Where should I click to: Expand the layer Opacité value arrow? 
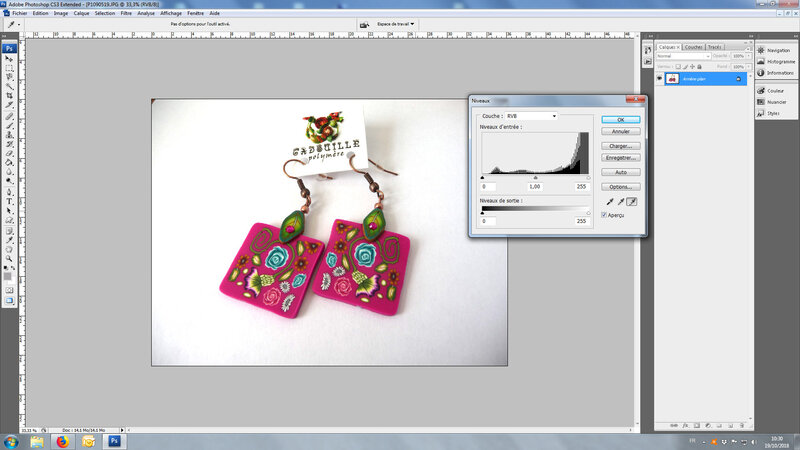tap(748, 56)
